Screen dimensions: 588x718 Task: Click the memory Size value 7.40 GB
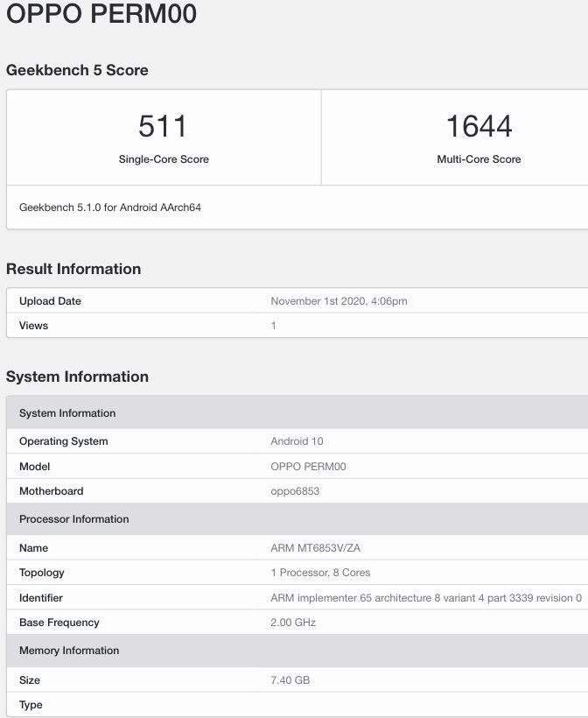pos(290,680)
